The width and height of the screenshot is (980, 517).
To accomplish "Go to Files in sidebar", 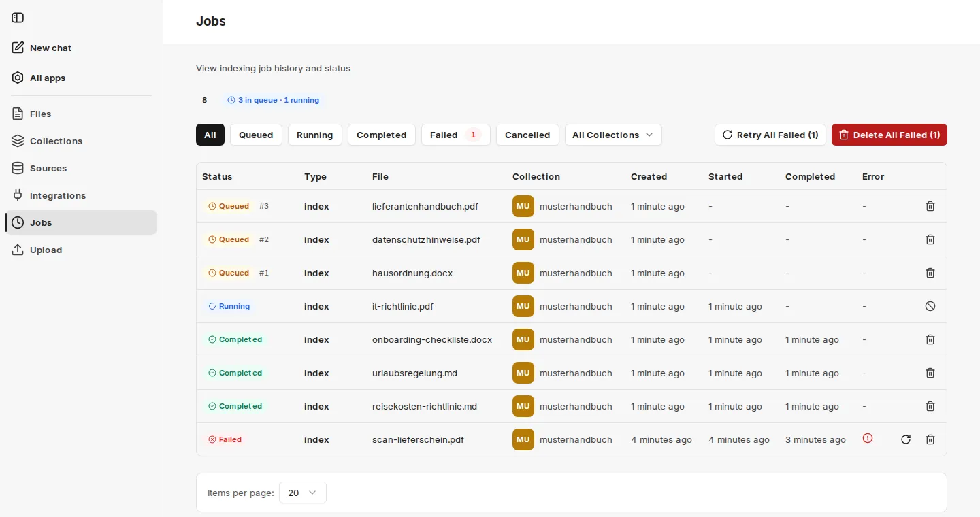I will tap(81, 114).
